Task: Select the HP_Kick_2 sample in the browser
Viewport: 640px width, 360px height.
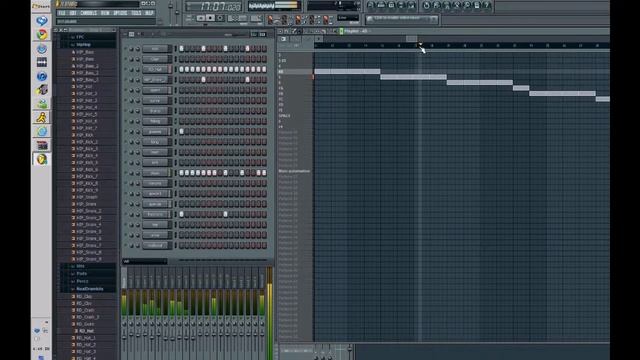Action: coord(87,142)
